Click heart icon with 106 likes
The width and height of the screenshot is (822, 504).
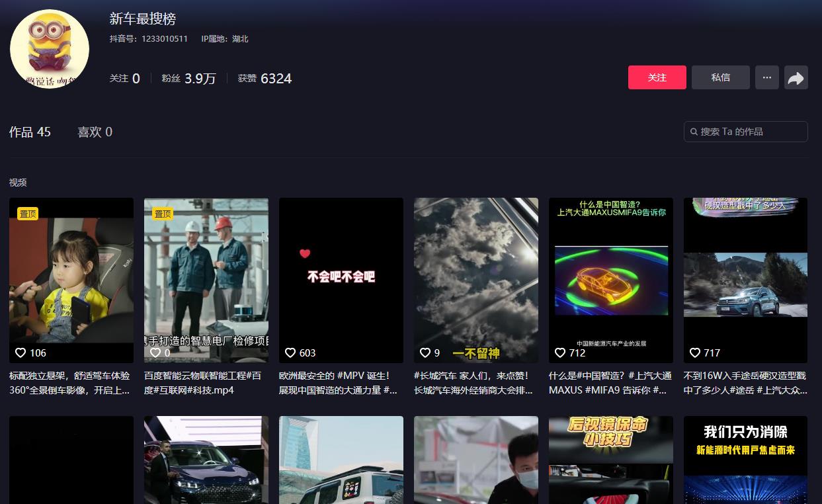pyautogui.click(x=21, y=353)
